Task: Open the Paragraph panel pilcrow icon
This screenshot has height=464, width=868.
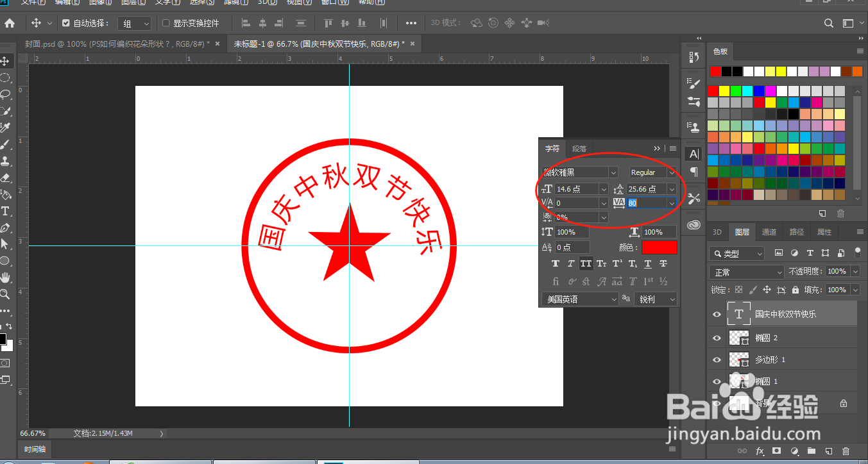Action: click(x=694, y=172)
